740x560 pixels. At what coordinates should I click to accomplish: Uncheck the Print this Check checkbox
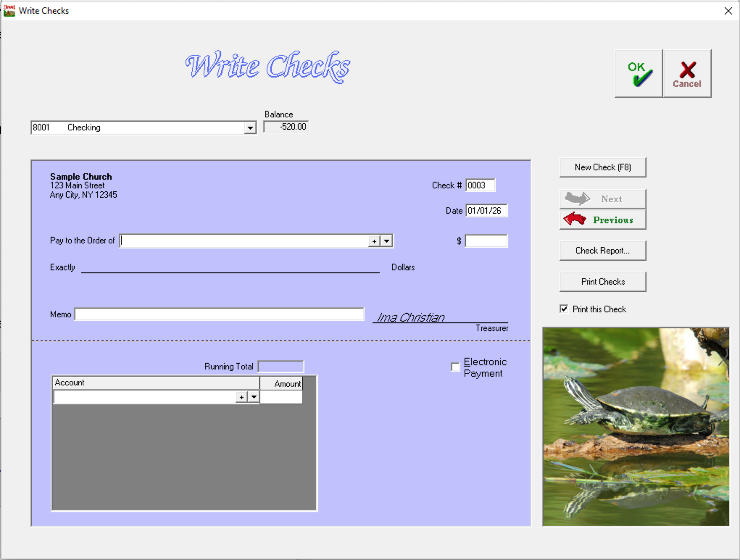(564, 309)
